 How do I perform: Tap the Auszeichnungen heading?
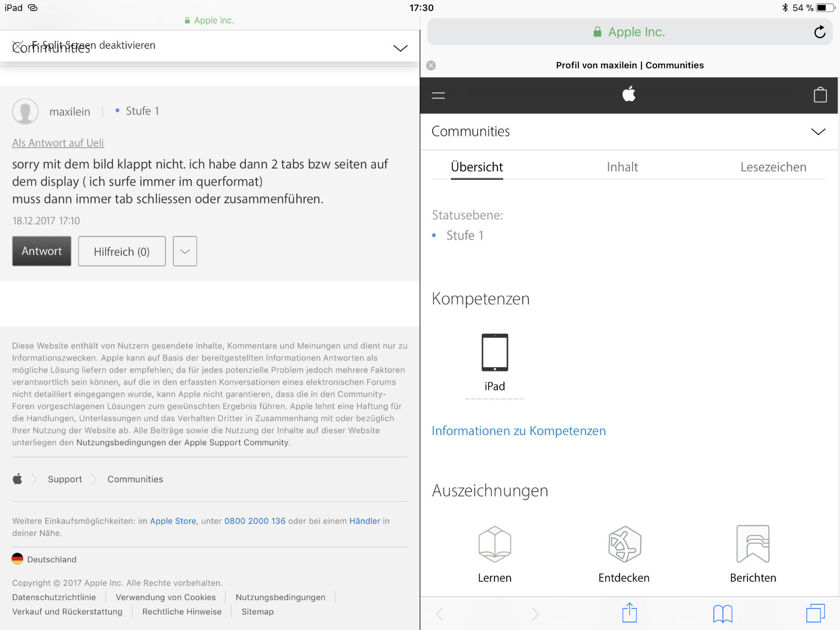point(490,490)
